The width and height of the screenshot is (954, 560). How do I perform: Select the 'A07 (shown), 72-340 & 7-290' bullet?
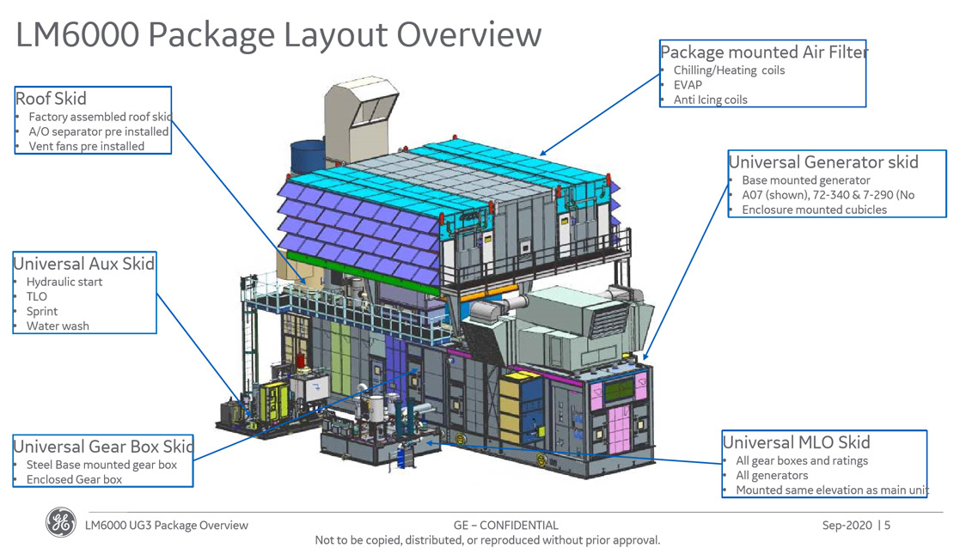[x=828, y=195]
